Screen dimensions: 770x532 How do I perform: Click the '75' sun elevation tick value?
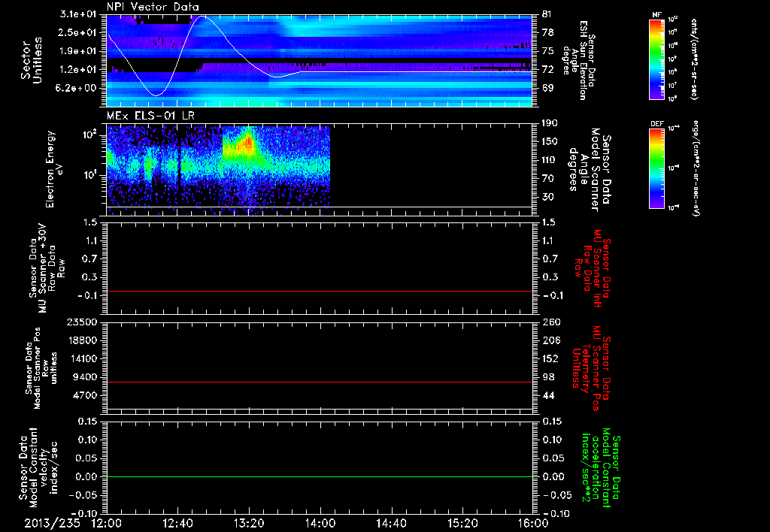click(547, 51)
